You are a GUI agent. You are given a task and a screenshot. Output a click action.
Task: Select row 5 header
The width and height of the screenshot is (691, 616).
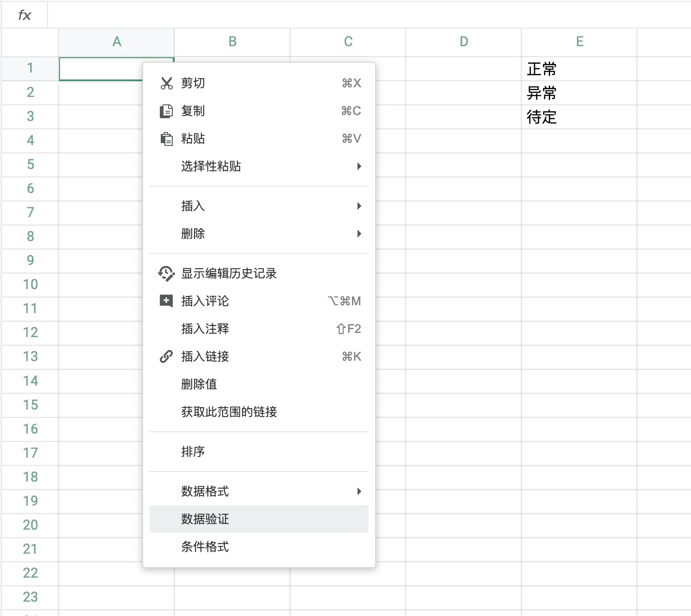(30, 164)
